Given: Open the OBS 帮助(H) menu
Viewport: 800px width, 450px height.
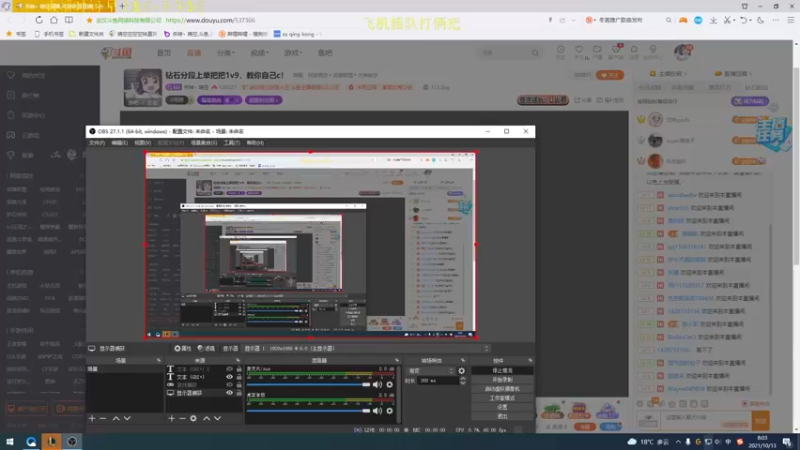Looking at the screenshot, I should coord(255,143).
